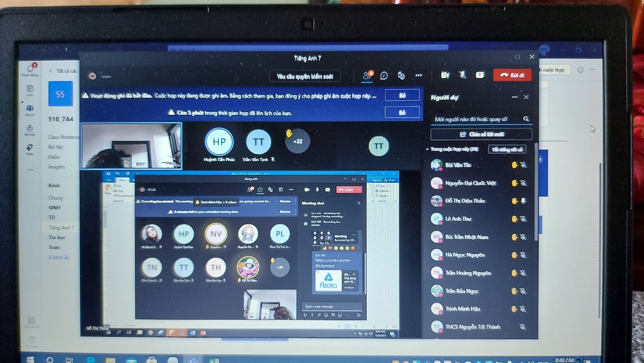Screen dimensions: 644x363
Task: Click 'Yêu cầu quyền kiểm soát' button
Action: pos(305,77)
